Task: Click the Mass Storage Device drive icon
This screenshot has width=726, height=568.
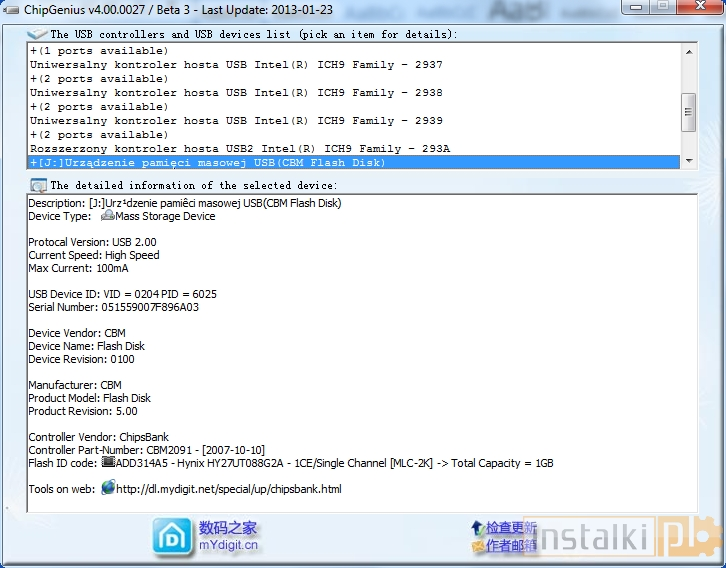Action: tap(107, 215)
